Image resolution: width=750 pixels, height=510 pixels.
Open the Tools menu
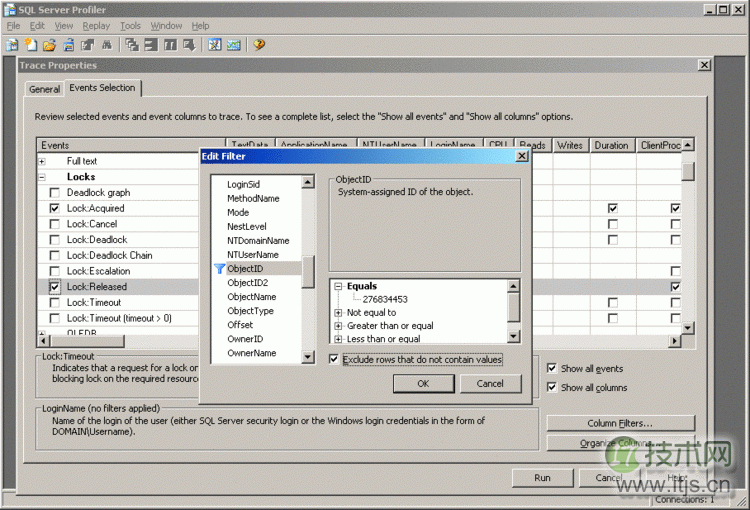point(130,26)
